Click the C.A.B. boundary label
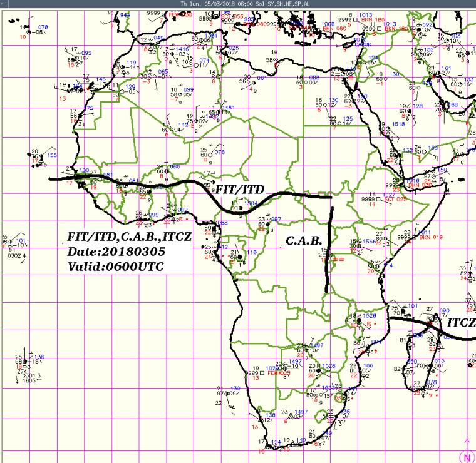 (304, 240)
